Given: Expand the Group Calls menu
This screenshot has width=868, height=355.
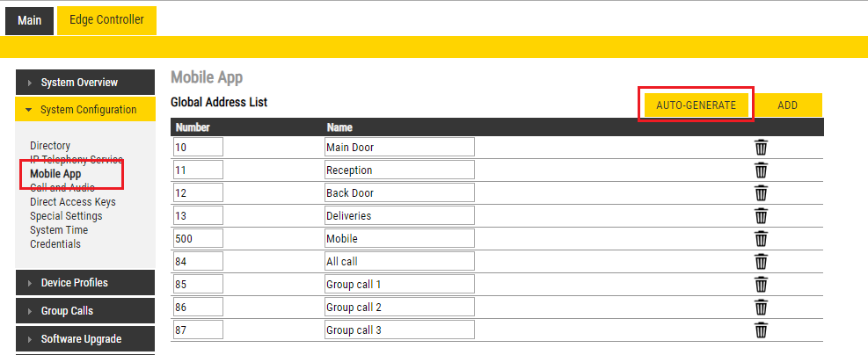Looking at the screenshot, I should (x=86, y=311).
